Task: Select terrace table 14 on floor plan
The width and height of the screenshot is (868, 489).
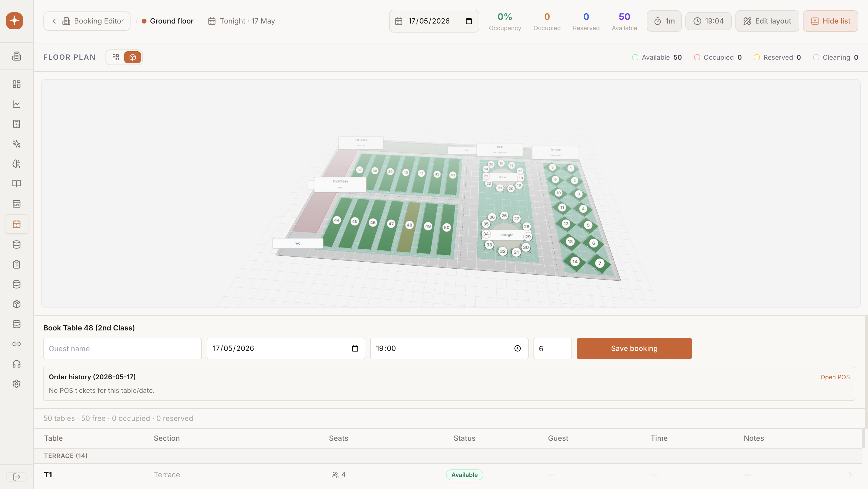Action: point(575,261)
